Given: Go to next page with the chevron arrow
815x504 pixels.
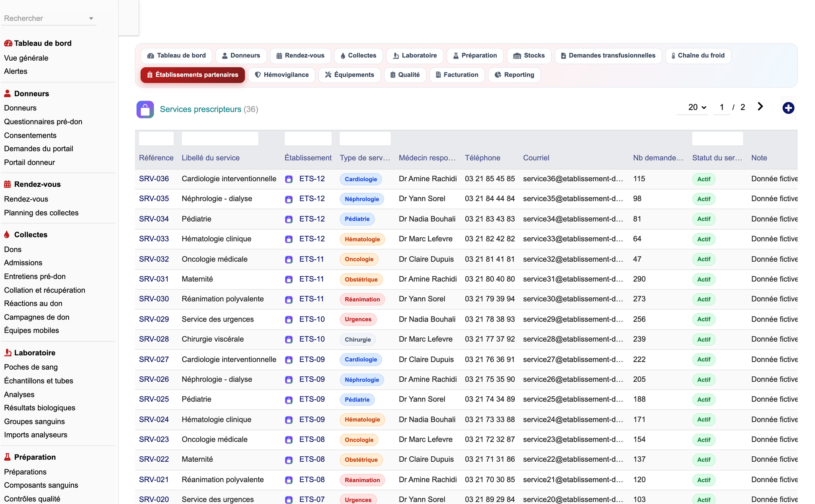Looking at the screenshot, I should point(760,107).
